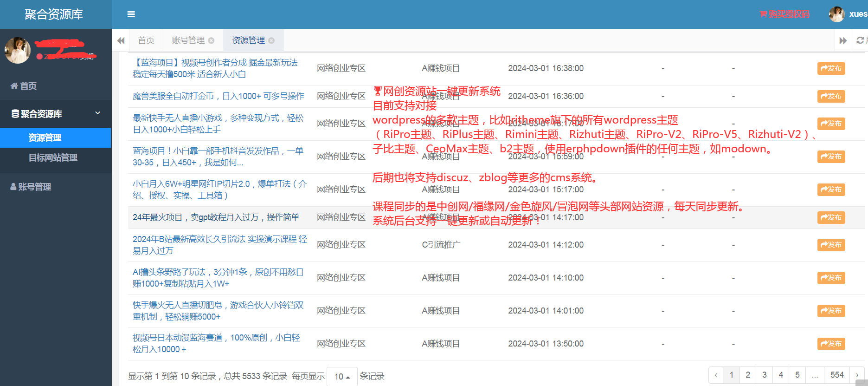
Task: Publish the 蓝海项目 视频号创作者分成 row
Action: 831,68
